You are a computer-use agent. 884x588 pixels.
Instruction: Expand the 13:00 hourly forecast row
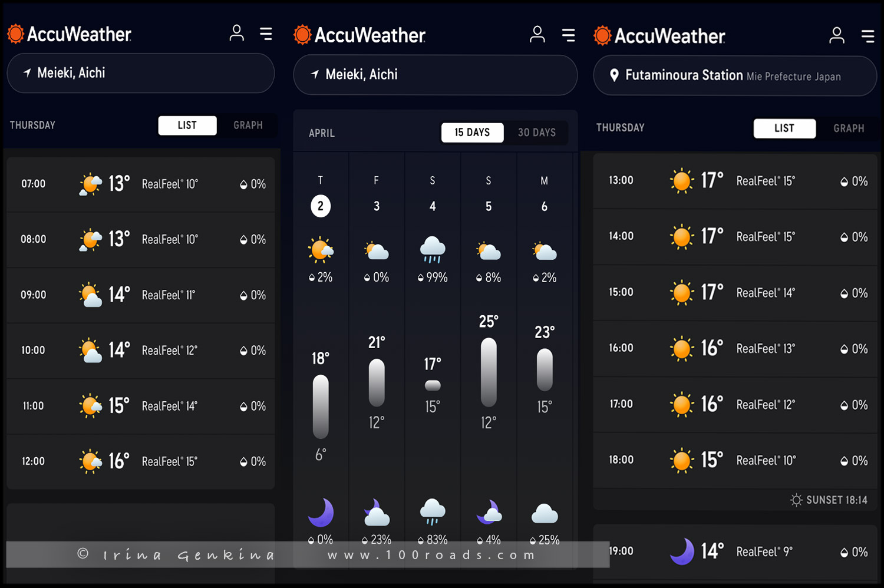pyautogui.click(x=734, y=181)
